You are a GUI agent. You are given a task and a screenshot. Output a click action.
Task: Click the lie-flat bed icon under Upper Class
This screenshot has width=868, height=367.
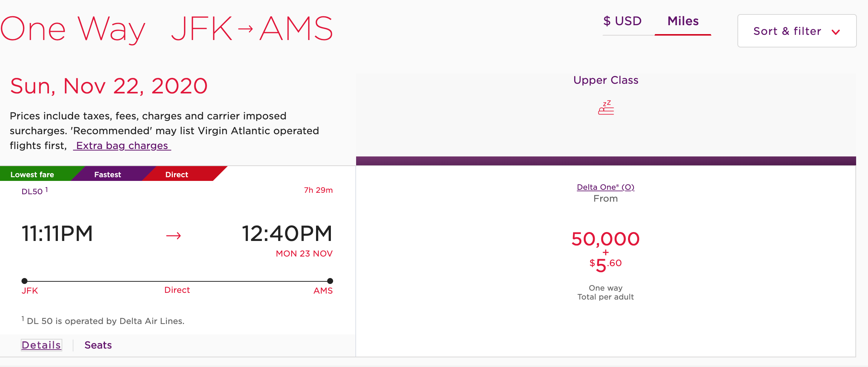coord(606,108)
